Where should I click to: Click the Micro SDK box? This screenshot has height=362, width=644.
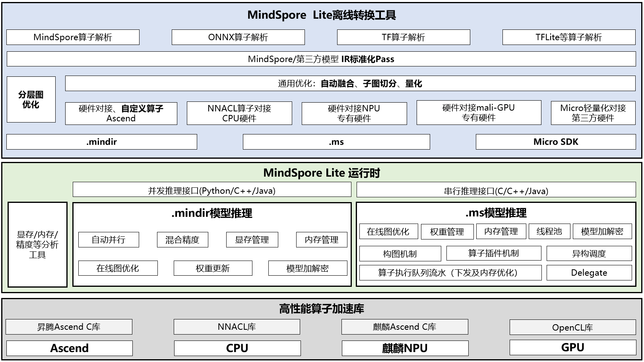point(555,142)
